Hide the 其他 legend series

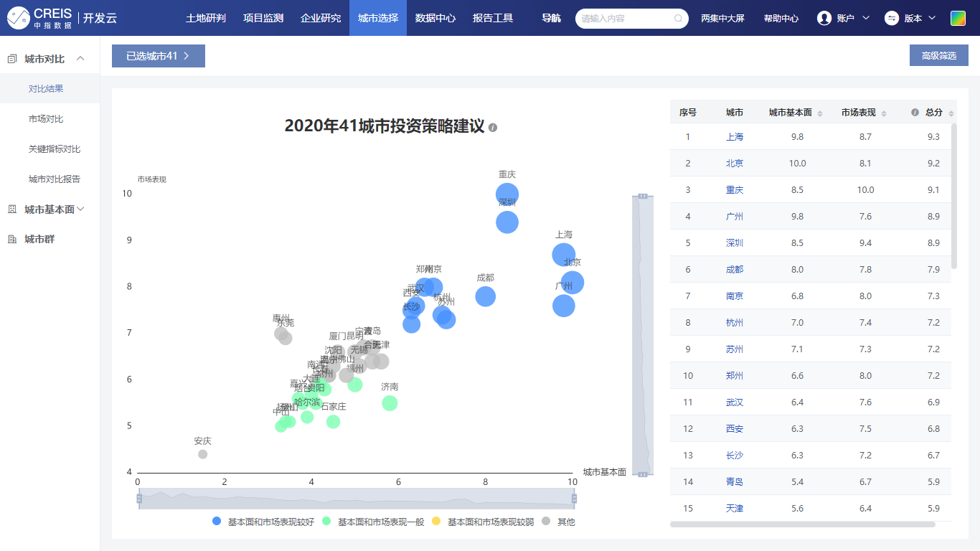558,522
